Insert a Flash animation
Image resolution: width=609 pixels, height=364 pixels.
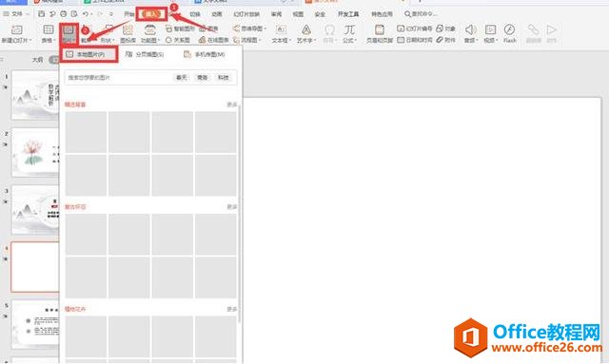point(510,34)
